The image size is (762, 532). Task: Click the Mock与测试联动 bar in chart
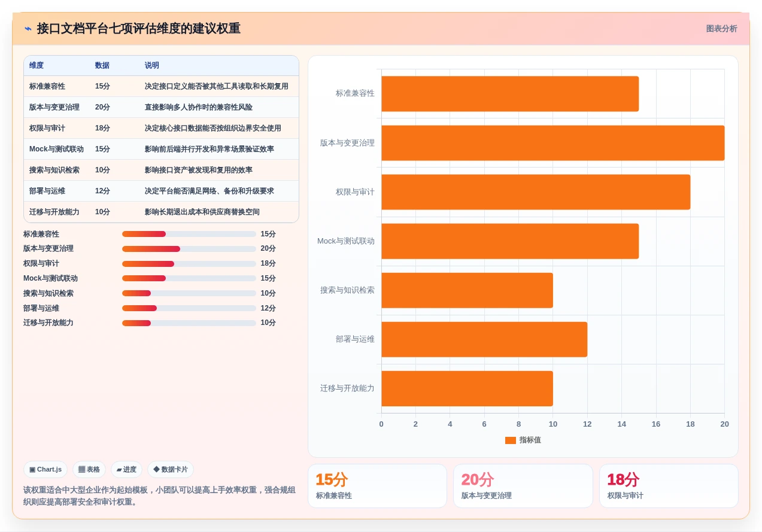tap(510, 241)
